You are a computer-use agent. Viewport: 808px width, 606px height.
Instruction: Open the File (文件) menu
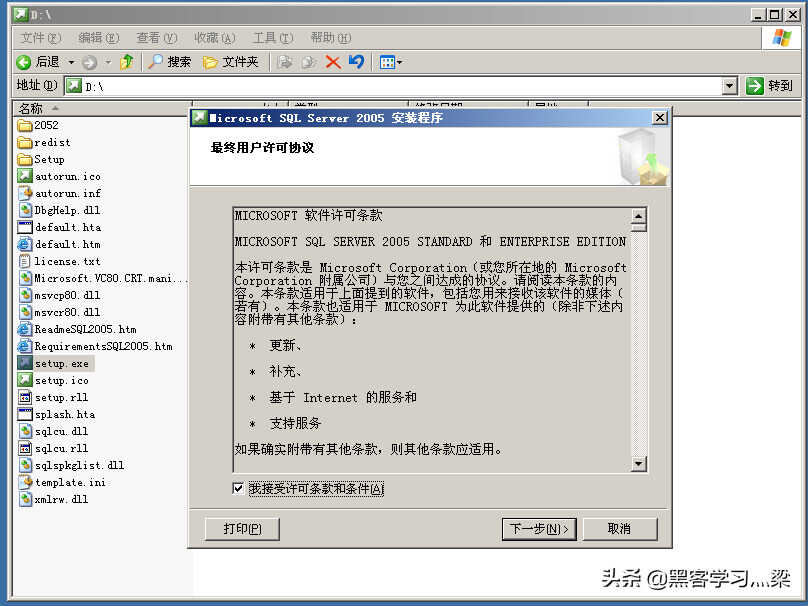(41, 38)
